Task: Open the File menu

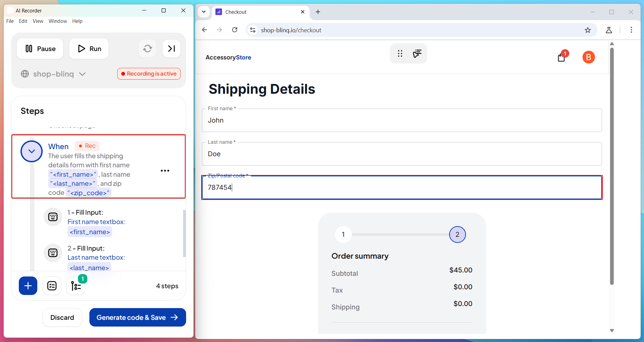Action: (x=10, y=21)
